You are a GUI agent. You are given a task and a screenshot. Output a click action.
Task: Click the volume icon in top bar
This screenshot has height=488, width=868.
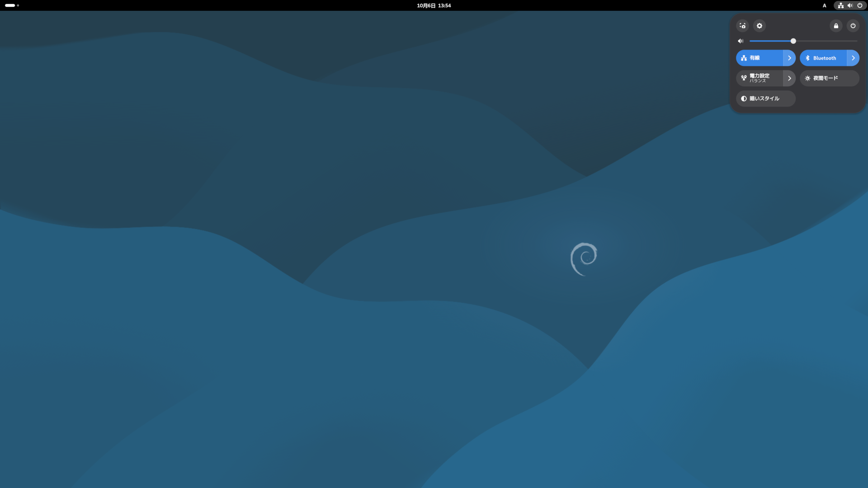coord(850,5)
